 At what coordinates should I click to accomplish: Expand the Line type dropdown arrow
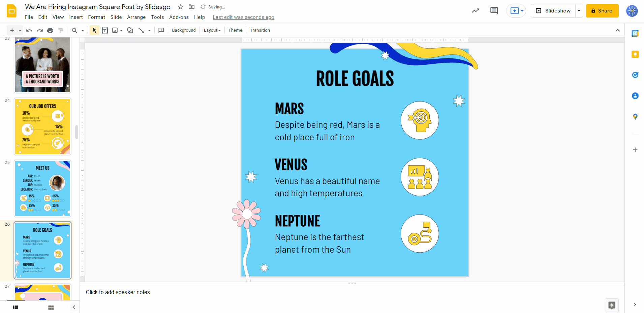149,30
